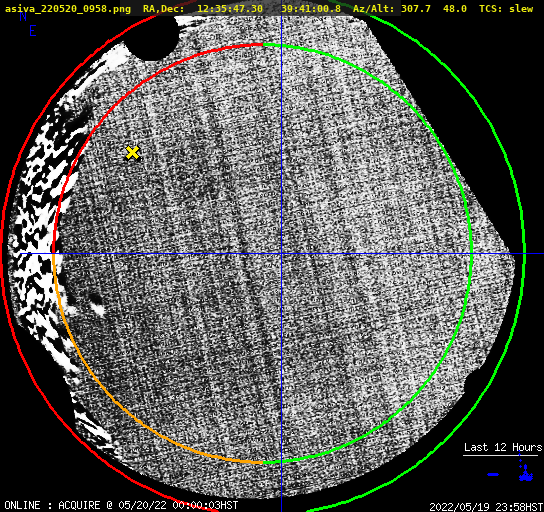Click the blue N compass label

[23, 16]
